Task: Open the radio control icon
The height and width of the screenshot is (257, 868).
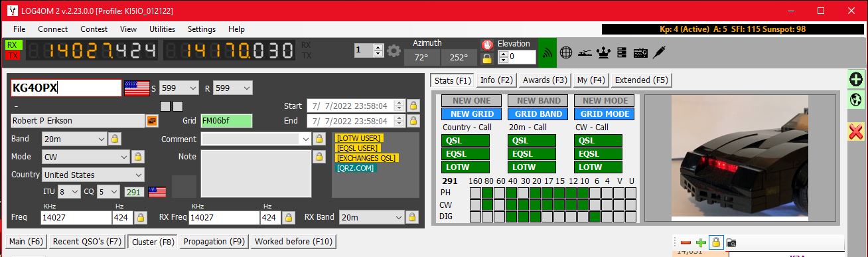Action: coord(640,52)
